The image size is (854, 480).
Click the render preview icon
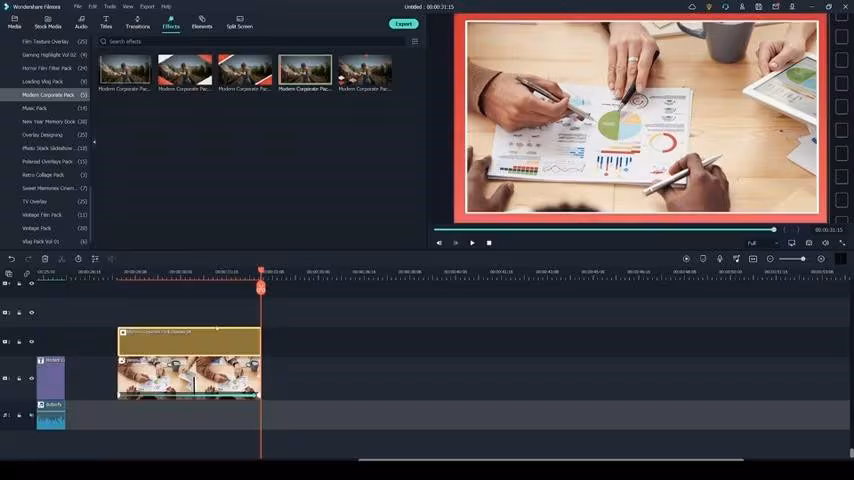coord(686,259)
